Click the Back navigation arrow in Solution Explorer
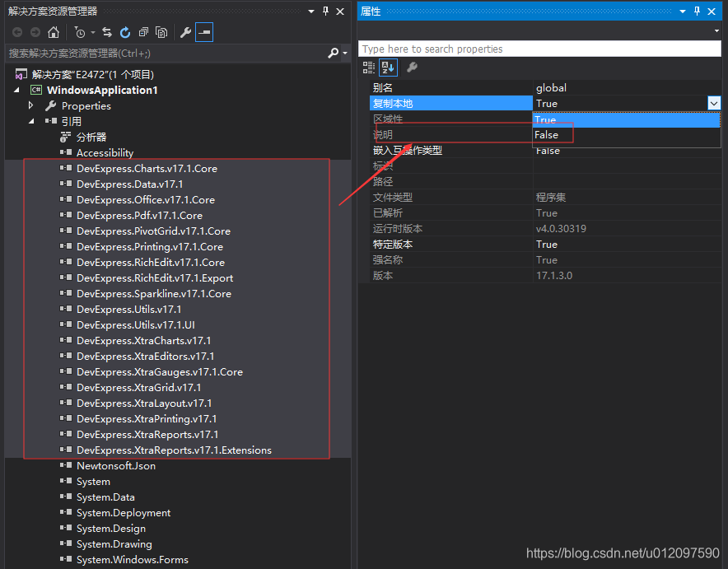Viewport: 728px width, 569px height. point(17,32)
